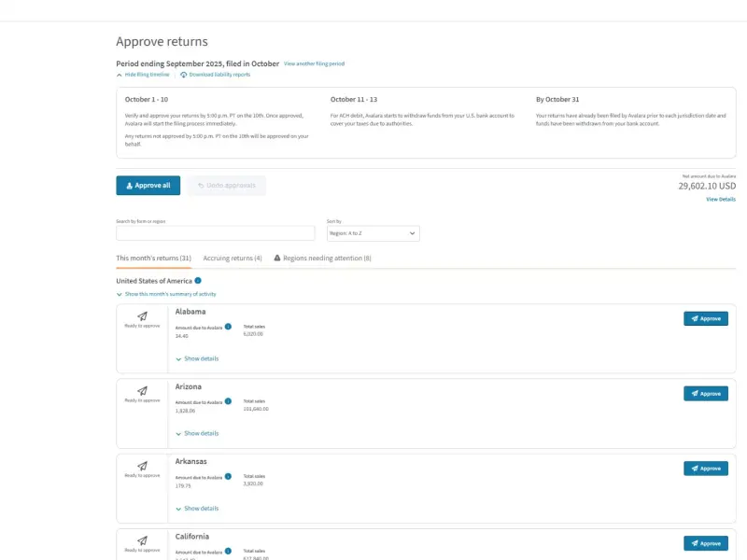This screenshot has height=560, width=747.
Task: Click Alabama's Amount due info icon
Action: 228,327
